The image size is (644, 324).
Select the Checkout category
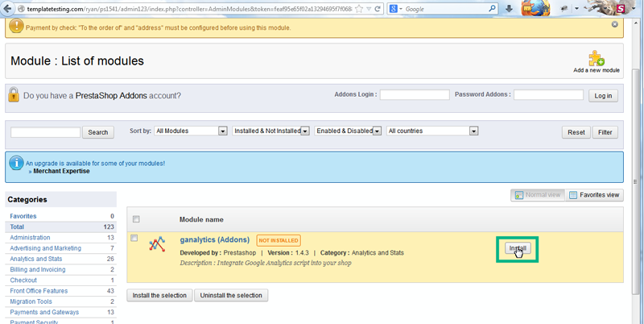tap(23, 280)
